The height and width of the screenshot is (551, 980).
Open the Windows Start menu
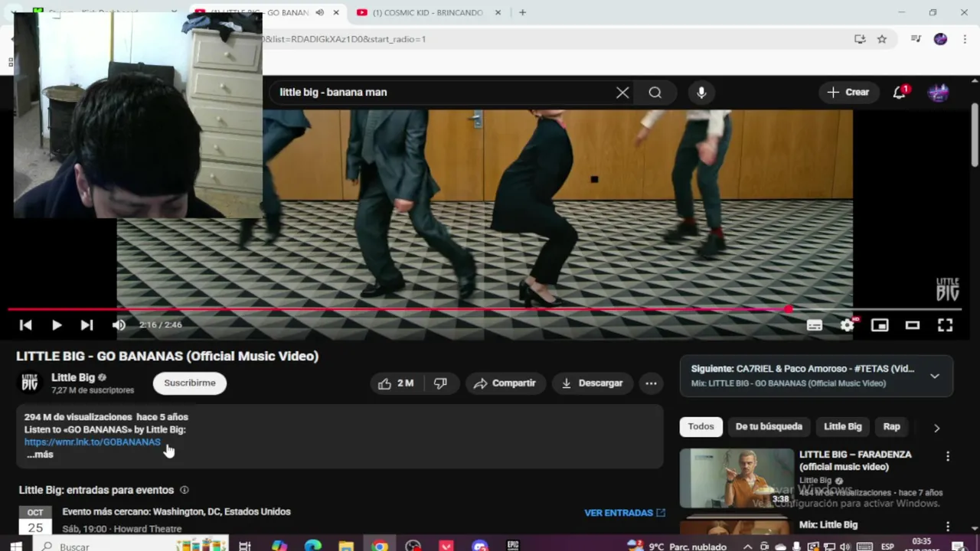pos(16,546)
